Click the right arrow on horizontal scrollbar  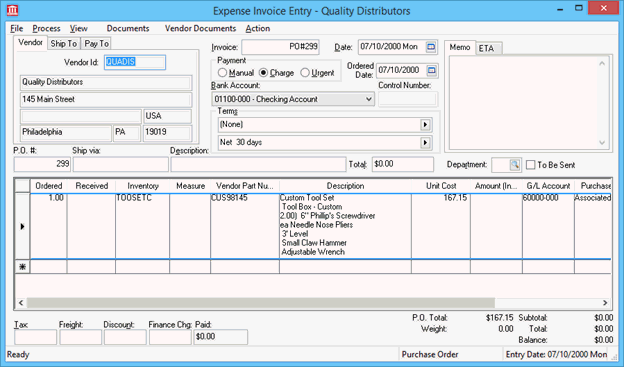[x=605, y=303]
